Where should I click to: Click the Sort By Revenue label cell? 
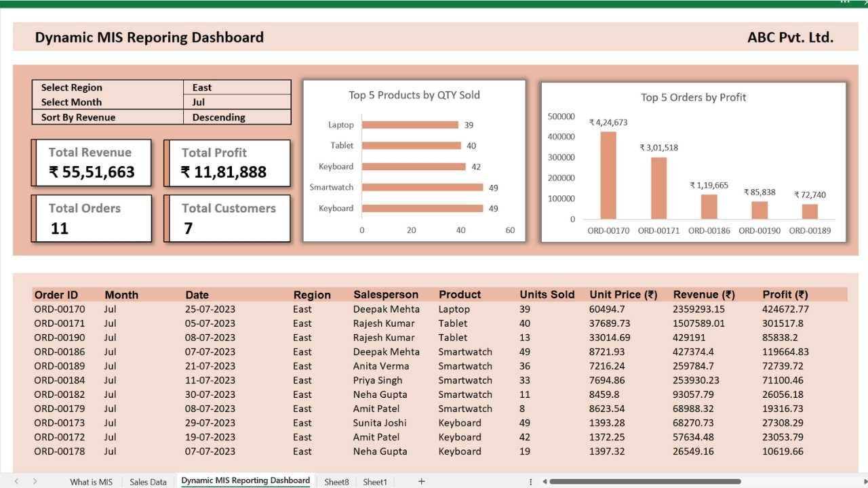pyautogui.click(x=108, y=117)
